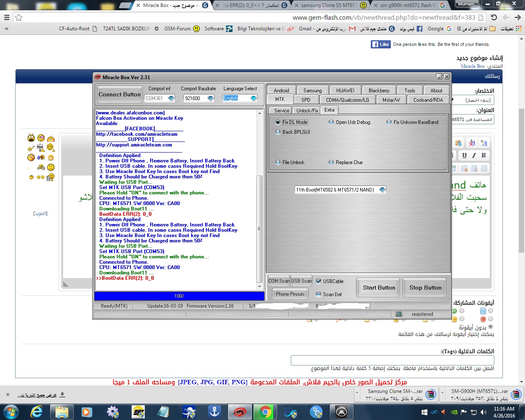Click table properties icon in editor

click(x=474, y=168)
